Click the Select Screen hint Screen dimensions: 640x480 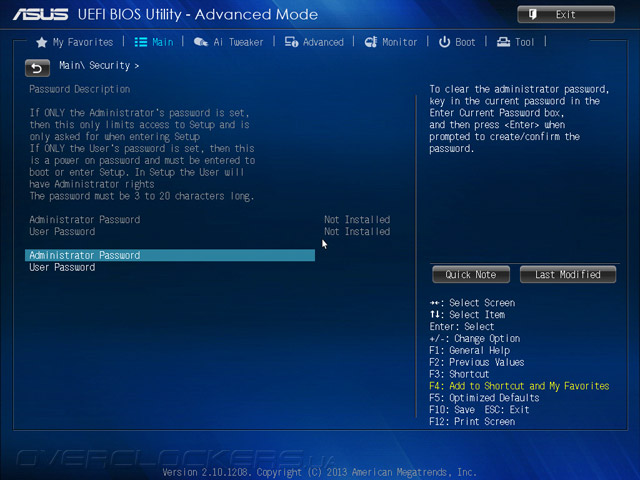click(472, 303)
